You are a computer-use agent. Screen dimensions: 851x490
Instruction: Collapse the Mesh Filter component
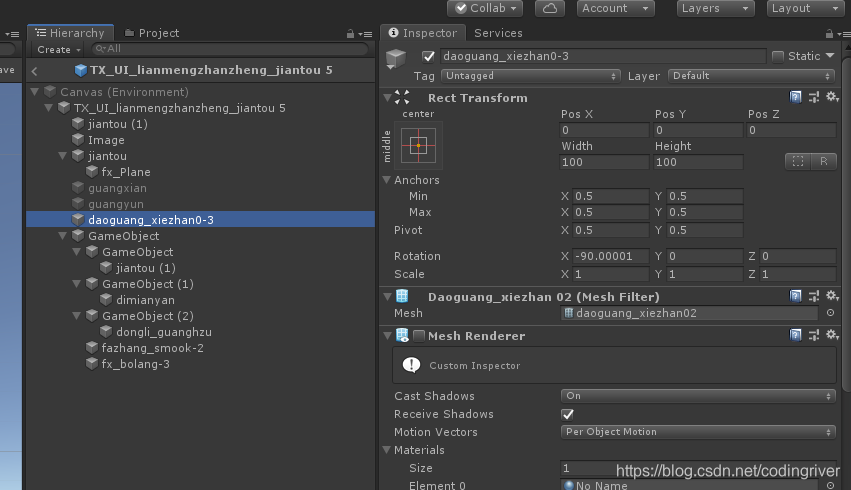pyautogui.click(x=388, y=297)
